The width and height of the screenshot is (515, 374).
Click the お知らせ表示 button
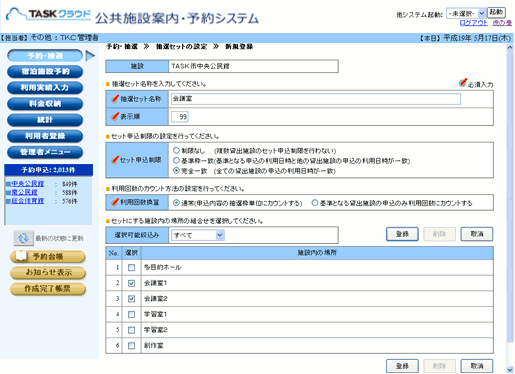48,272
